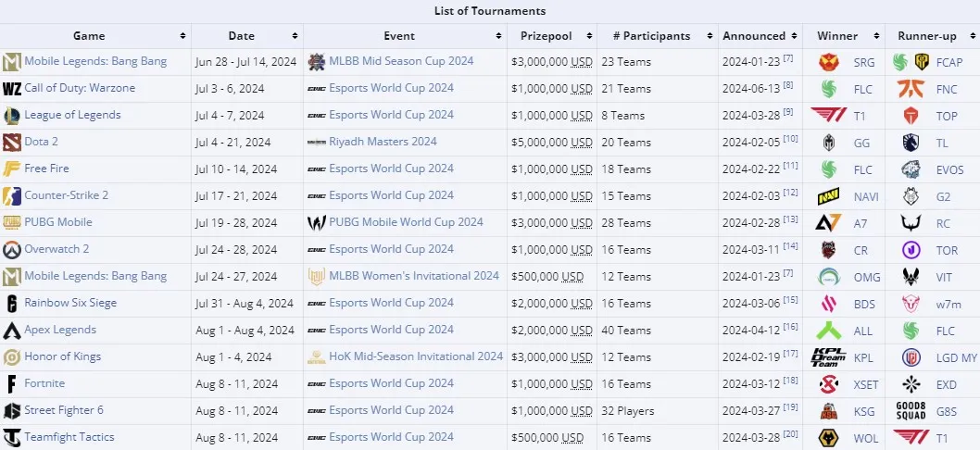This screenshot has width=980, height=450.
Task: Click the Apex Legends game icon
Action: click(12, 330)
